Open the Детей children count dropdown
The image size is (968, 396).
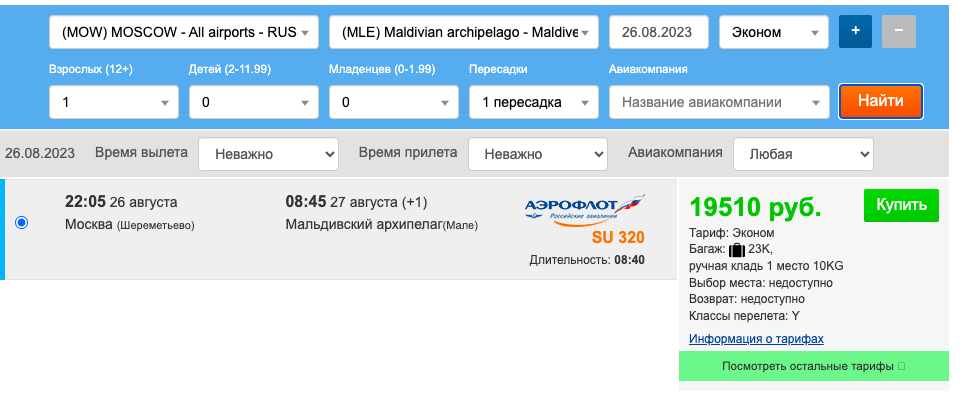254,102
